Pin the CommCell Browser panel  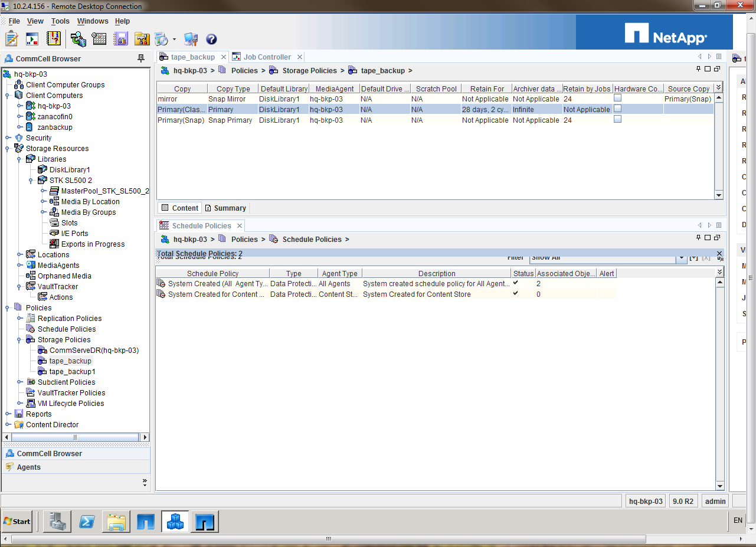click(x=141, y=58)
